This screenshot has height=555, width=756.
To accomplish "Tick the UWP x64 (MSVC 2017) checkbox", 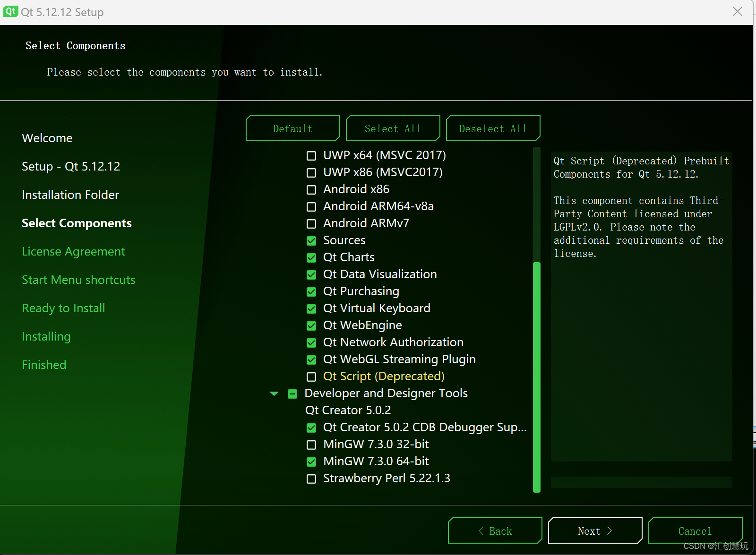I will tap(311, 155).
